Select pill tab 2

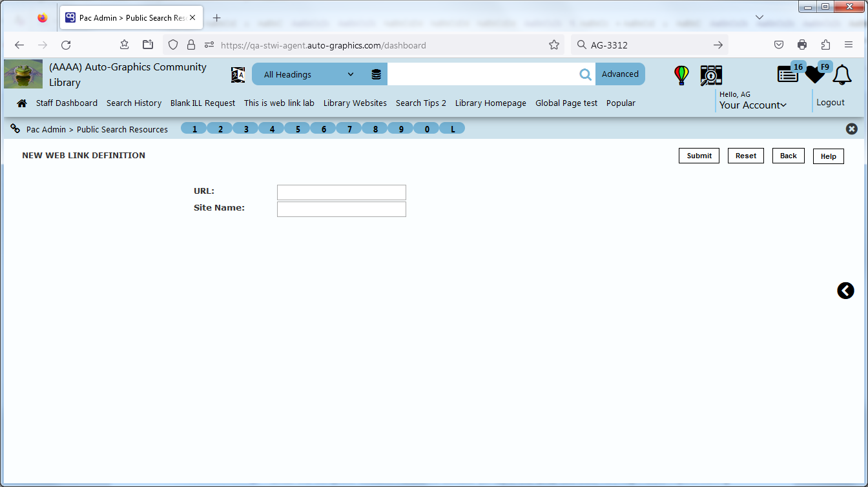(x=220, y=129)
